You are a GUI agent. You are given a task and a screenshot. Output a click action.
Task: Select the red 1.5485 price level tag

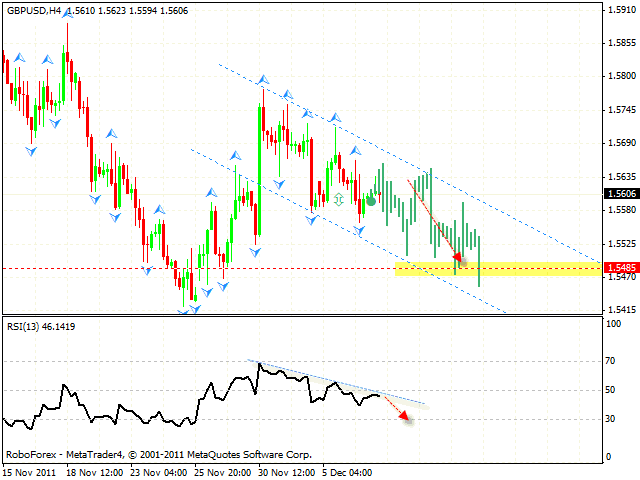[621, 268]
